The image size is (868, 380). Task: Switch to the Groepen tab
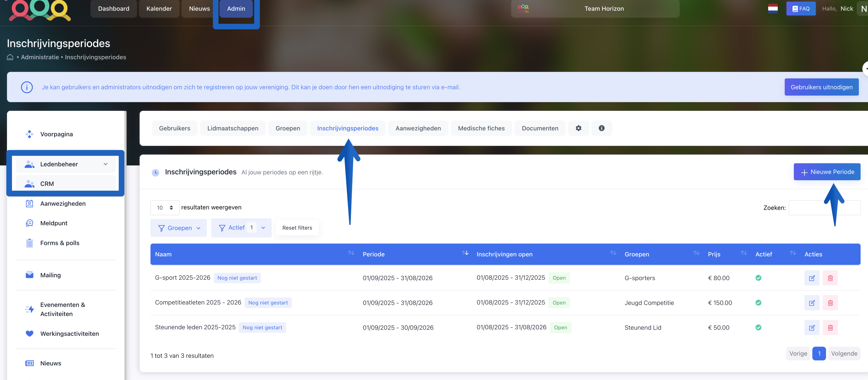288,128
